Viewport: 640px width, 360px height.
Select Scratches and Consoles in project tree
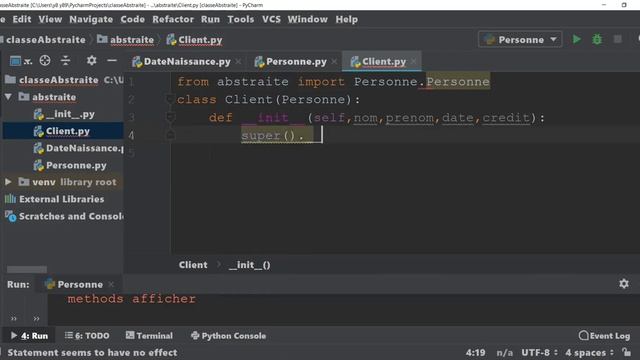pos(63,216)
